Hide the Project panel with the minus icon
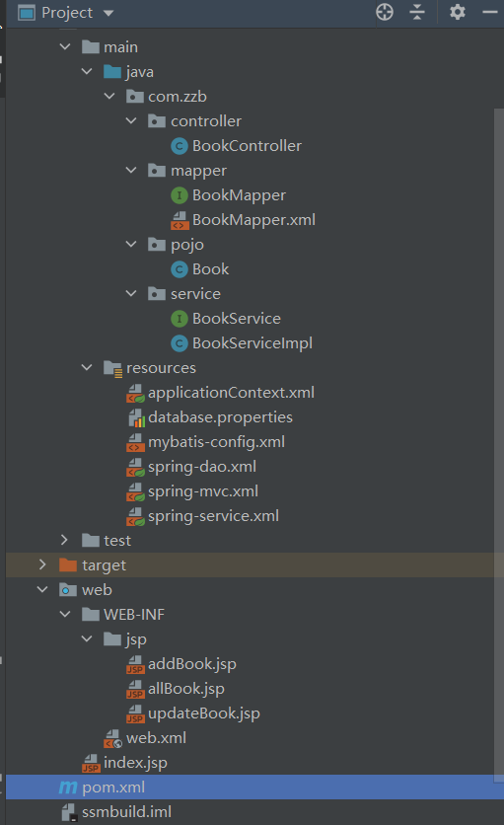The height and width of the screenshot is (825, 504). tap(490, 12)
